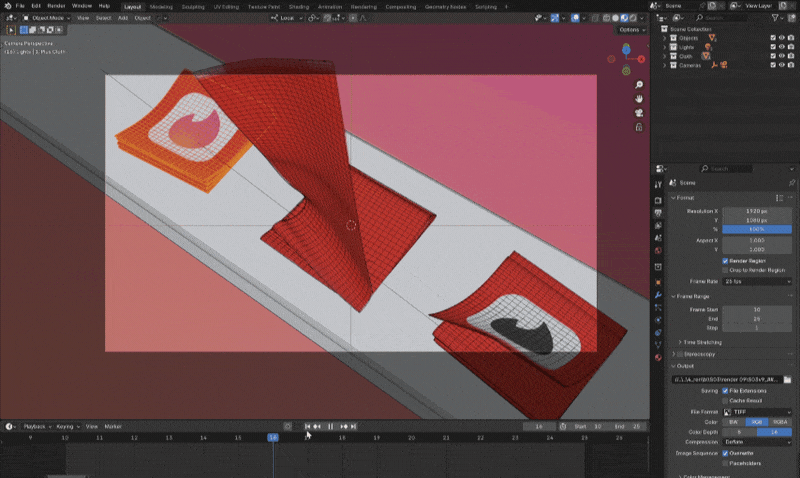Toggle the camera view icon in viewport
The height and width of the screenshot is (478, 800).
[639, 113]
